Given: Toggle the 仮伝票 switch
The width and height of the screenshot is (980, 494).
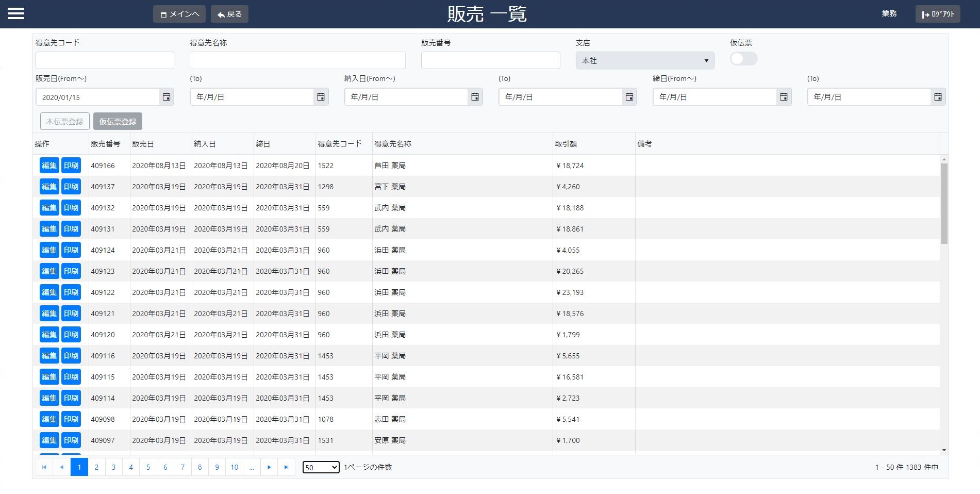Looking at the screenshot, I should tap(743, 59).
